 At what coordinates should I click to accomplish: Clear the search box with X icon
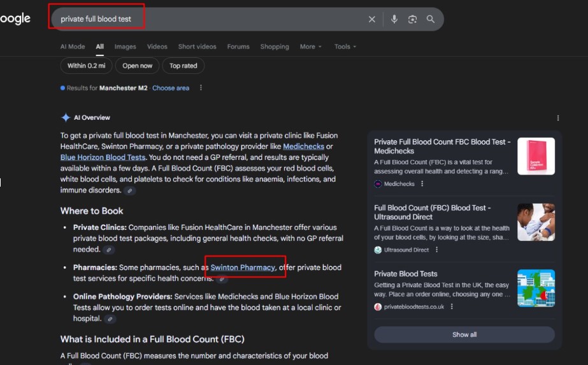[x=372, y=19]
